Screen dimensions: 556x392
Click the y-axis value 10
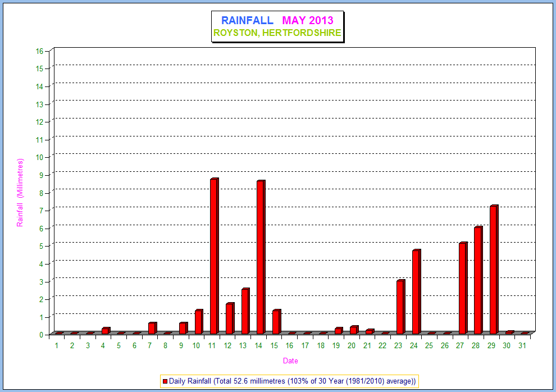coord(39,157)
